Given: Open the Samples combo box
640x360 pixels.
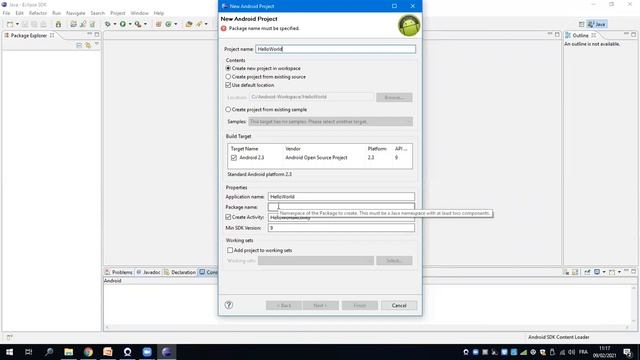Looking at the screenshot, I should 331,122.
